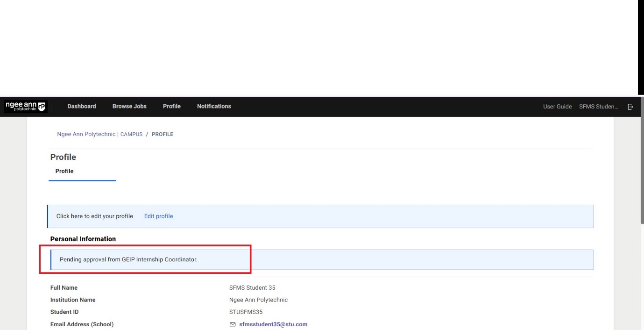
Task: Switch to the underlined Profile tab
Action: pos(64,171)
